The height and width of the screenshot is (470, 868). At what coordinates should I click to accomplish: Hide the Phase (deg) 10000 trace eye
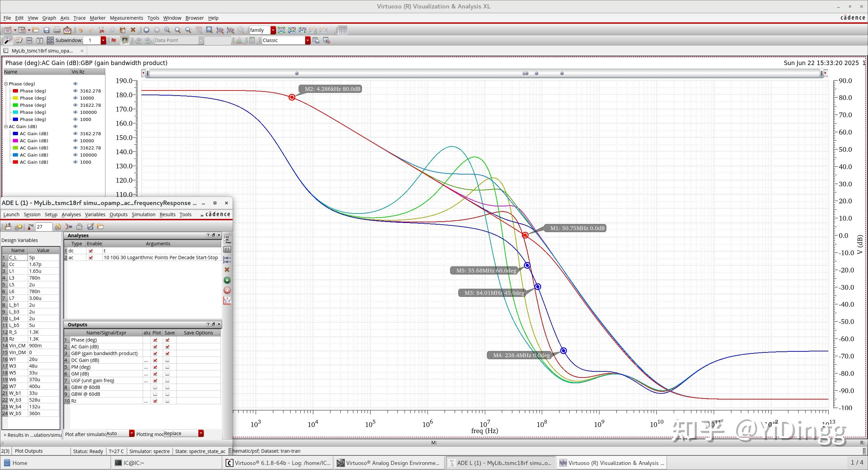(75, 98)
